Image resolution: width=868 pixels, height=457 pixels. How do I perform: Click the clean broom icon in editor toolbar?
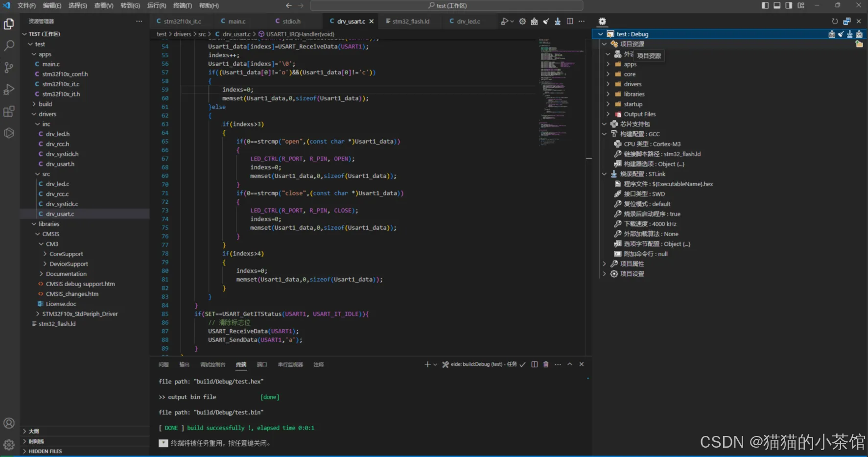point(546,22)
